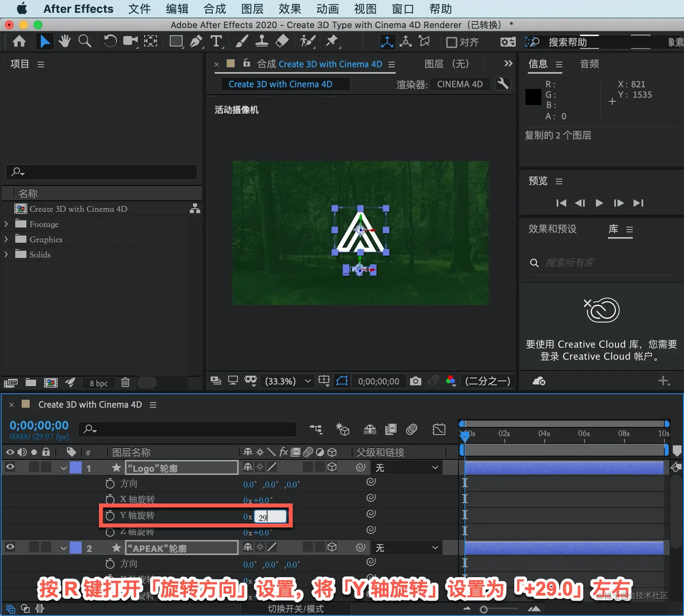Open the 编辑 menu

(177, 9)
